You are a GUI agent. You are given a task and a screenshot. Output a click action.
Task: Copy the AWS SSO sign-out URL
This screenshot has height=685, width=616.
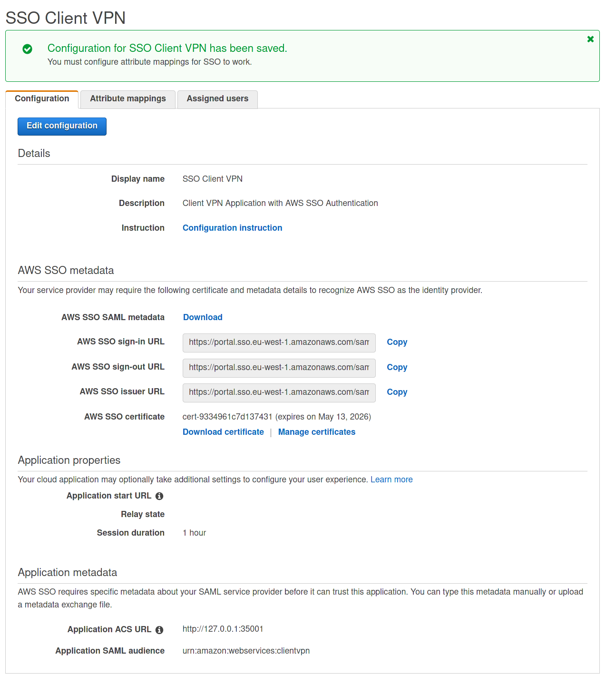397,367
